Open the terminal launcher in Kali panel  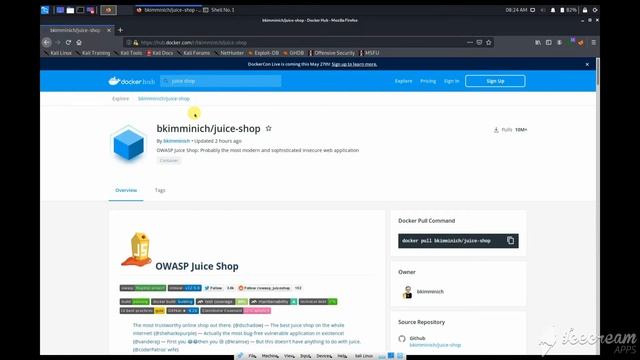[x=80, y=10]
